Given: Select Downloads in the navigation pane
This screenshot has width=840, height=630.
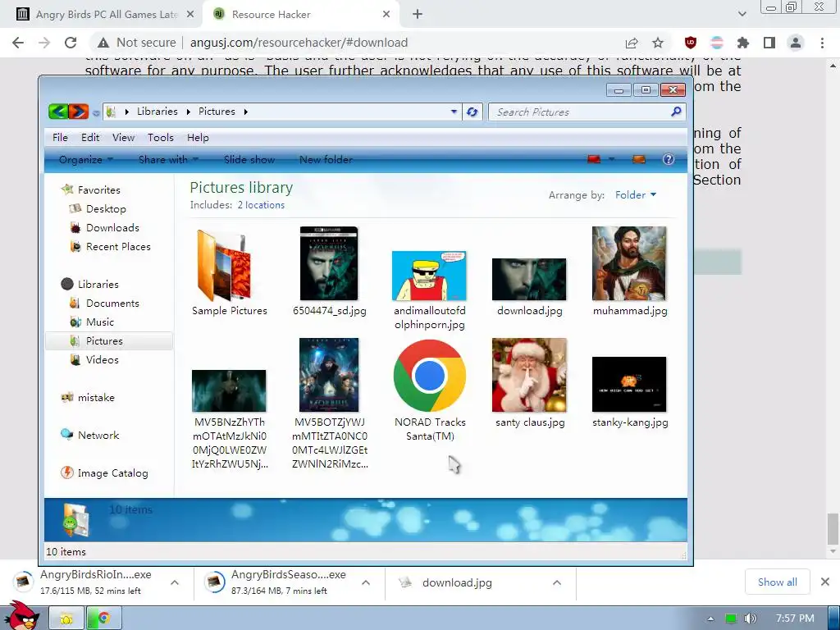Looking at the screenshot, I should point(112,228).
